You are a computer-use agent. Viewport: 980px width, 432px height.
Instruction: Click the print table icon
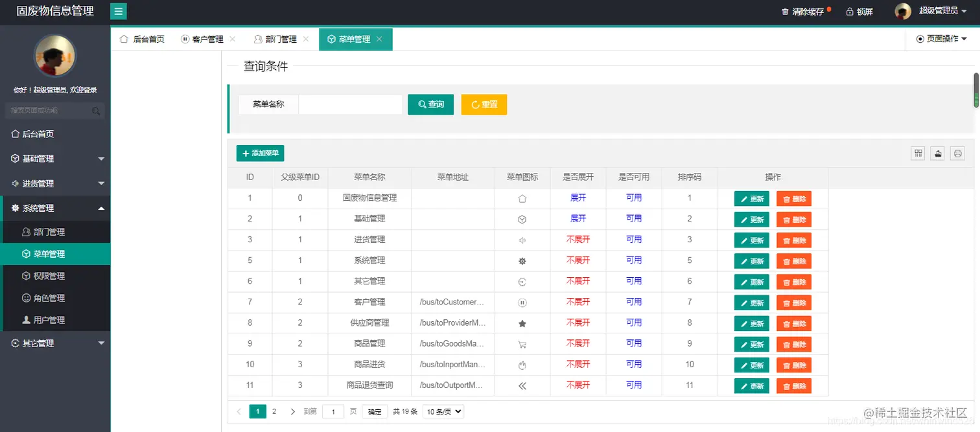pos(958,153)
